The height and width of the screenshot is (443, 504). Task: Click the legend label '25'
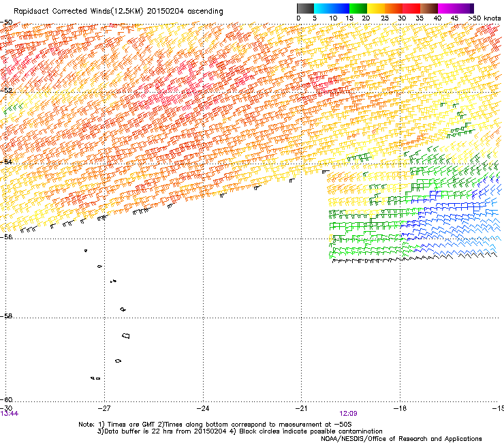click(x=385, y=18)
